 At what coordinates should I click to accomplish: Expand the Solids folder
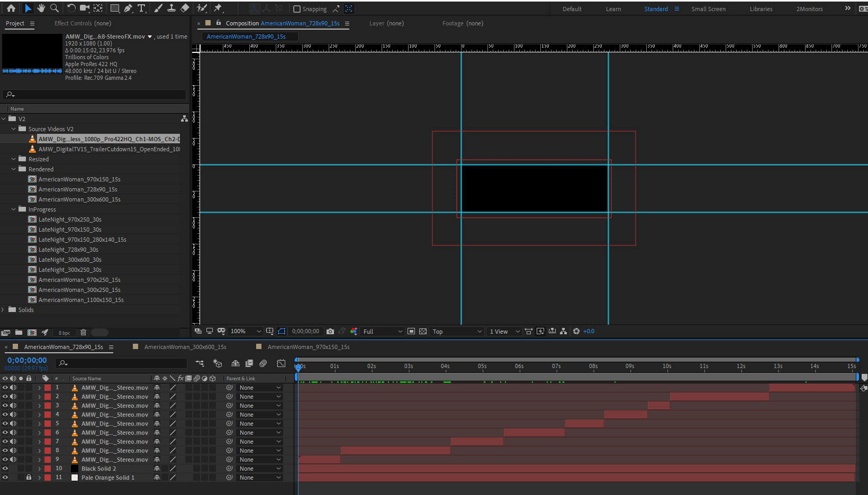click(x=4, y=310)
